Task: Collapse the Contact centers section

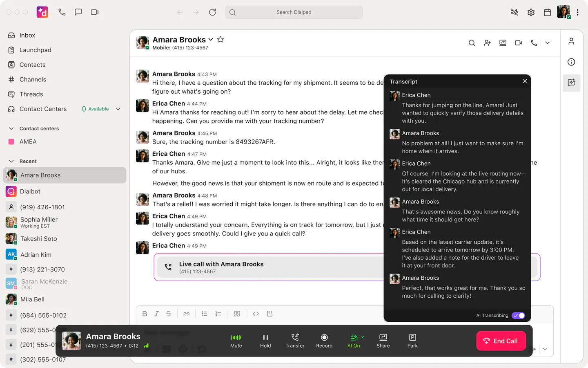Action: [x=11, y=128]
